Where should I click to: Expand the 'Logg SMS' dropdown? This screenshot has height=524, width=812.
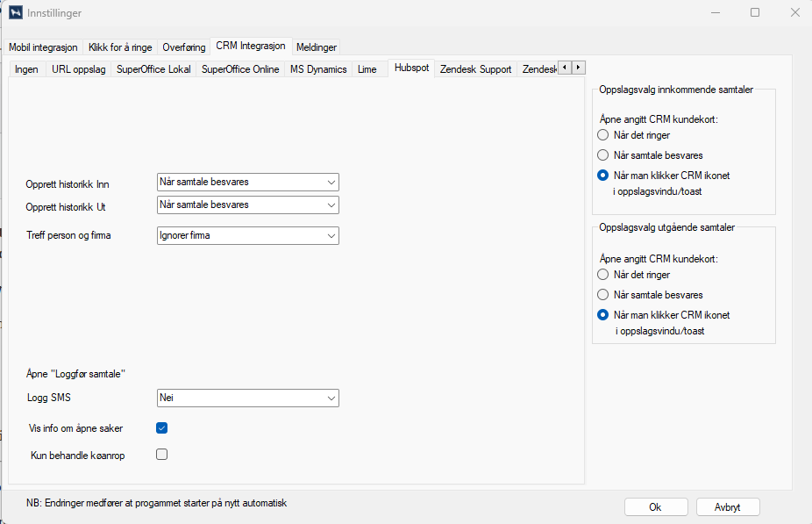coord(247,398)
